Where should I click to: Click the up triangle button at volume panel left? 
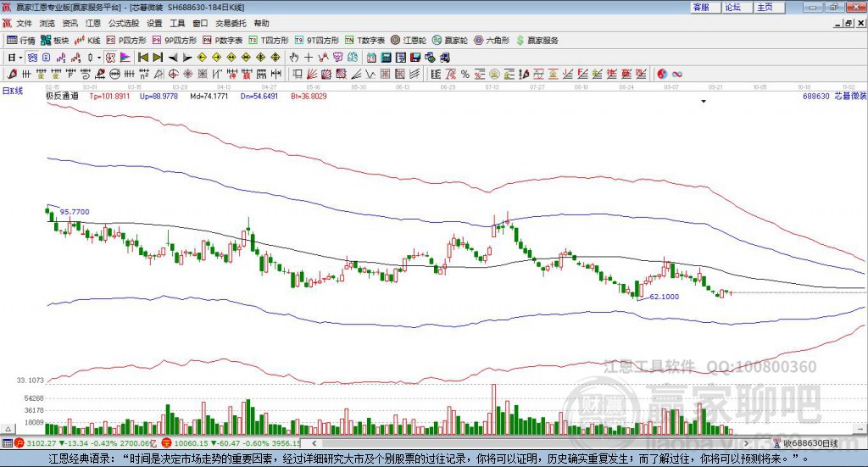pos(8,429)
